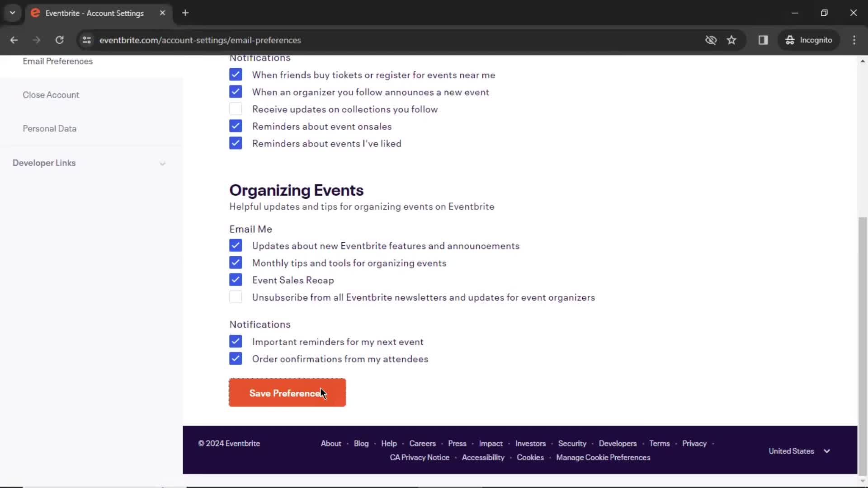Click the page refresh icon
Viewport: 868px width, 488px height.
pos(60,40)
